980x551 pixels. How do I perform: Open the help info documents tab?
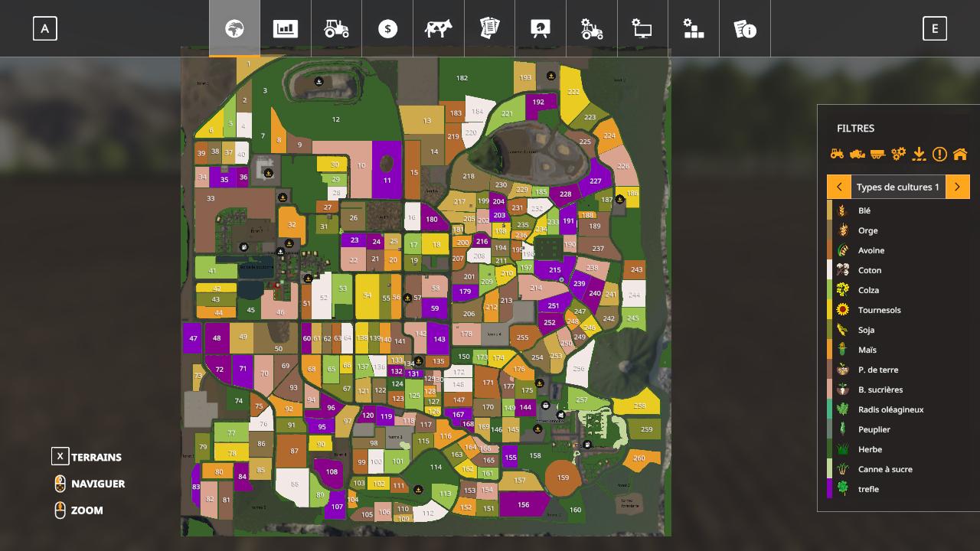[x=745, y=28]
